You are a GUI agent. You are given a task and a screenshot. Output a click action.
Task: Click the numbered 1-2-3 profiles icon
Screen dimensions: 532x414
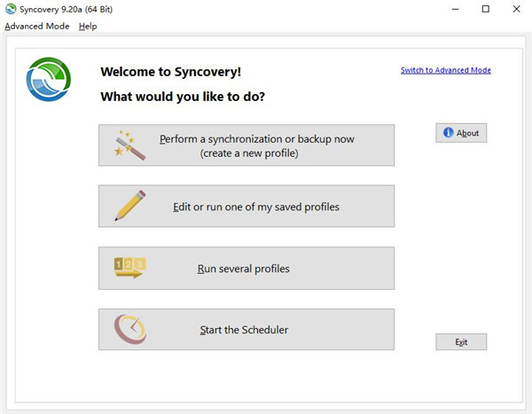[x=129, y=268]
